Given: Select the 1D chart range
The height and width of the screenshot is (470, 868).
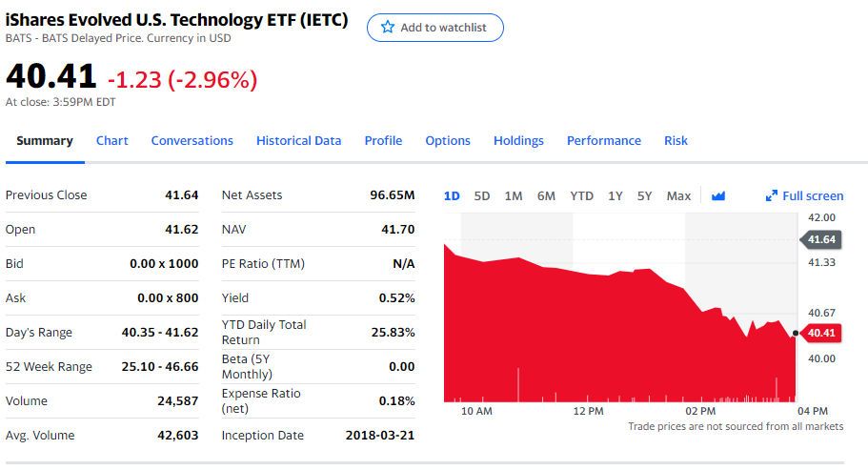Looking at the screenshot, I should pyautogui.click(x=452, y=195).
